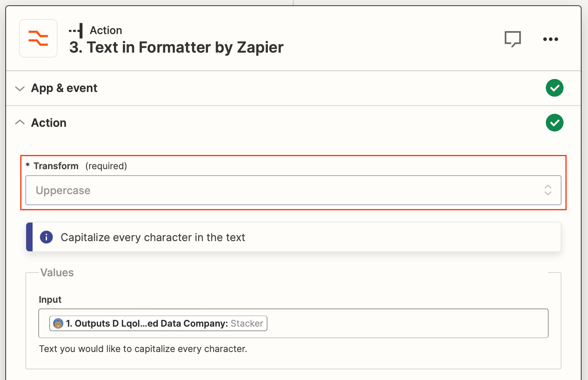Screen dimensions: 588x380
Task: Expand the App & event section
Action: tap(20, 88)
